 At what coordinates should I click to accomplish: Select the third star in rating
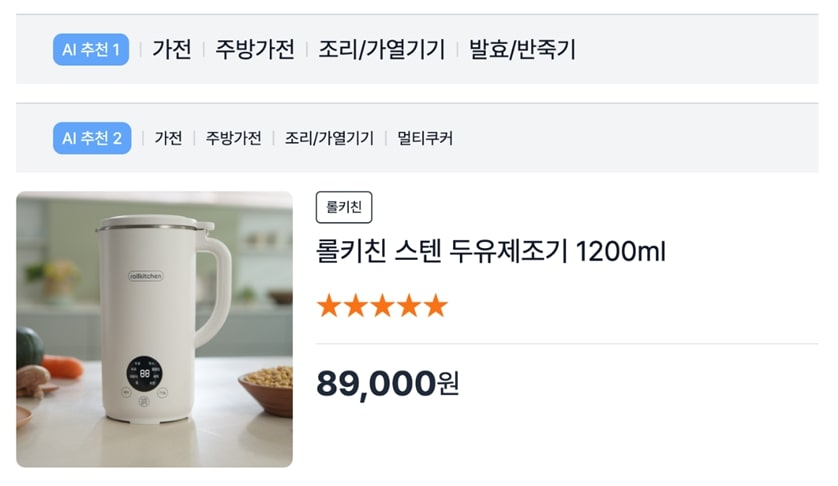382,306
